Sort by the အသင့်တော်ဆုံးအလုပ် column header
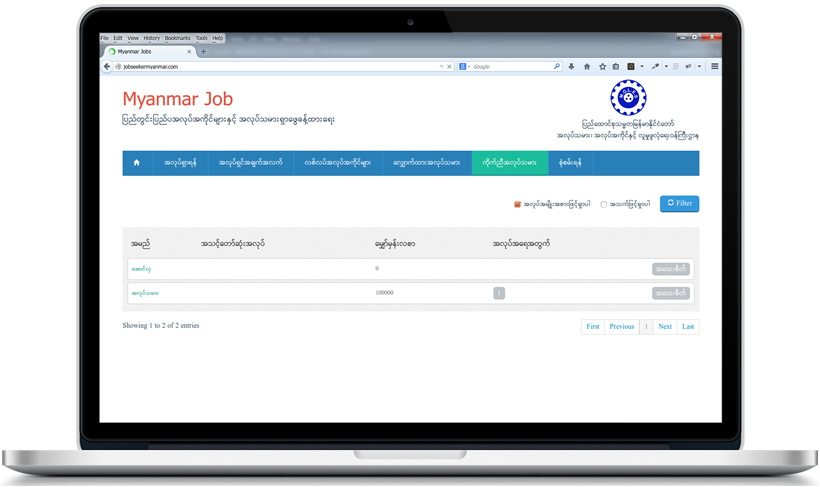This screenshot has width=820, height=487. [x=233, y=244]
